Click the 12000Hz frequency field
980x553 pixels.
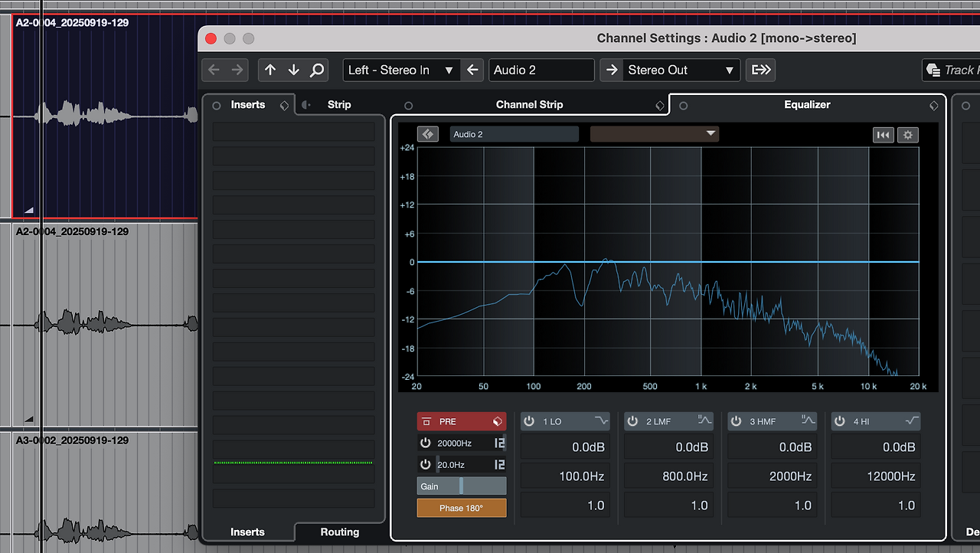[x=876, y=476]
